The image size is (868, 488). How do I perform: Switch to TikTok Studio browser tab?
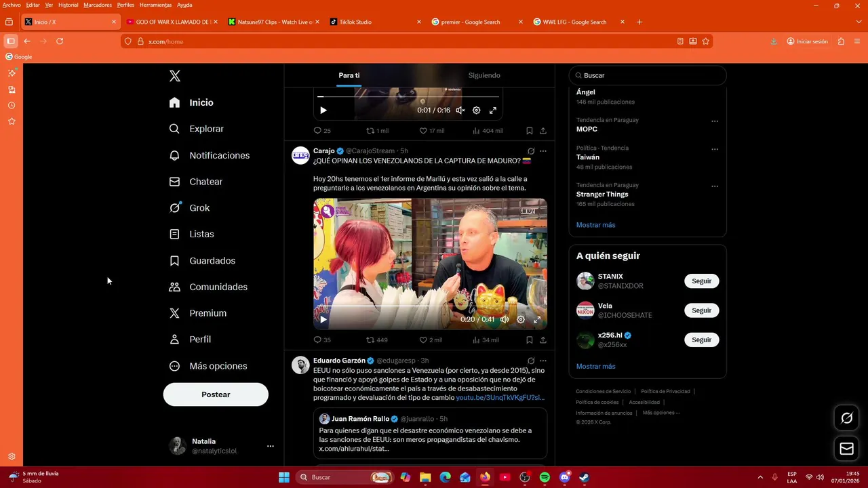click(375, 22)
